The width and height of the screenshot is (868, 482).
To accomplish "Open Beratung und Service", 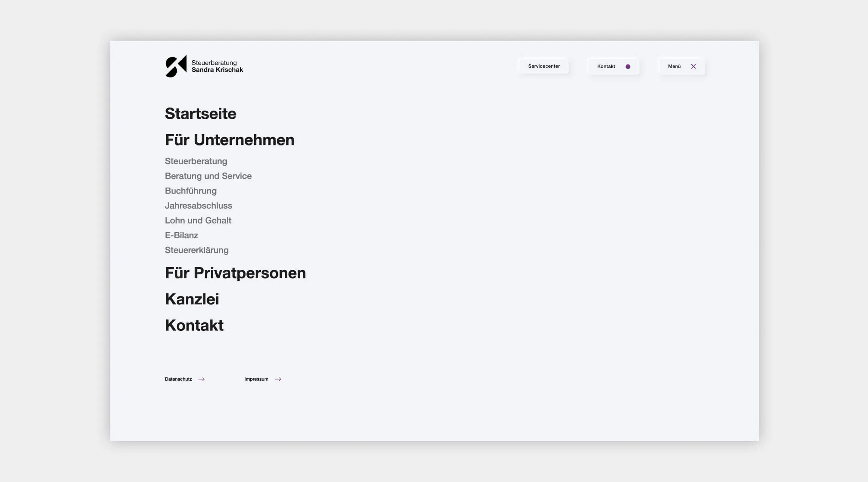I will coord(208,176).
